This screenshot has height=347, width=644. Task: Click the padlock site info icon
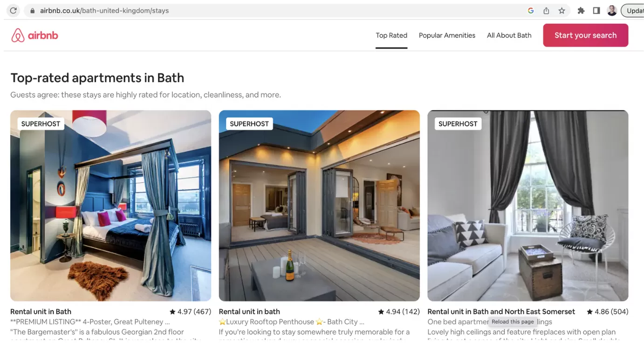[32, 10]
